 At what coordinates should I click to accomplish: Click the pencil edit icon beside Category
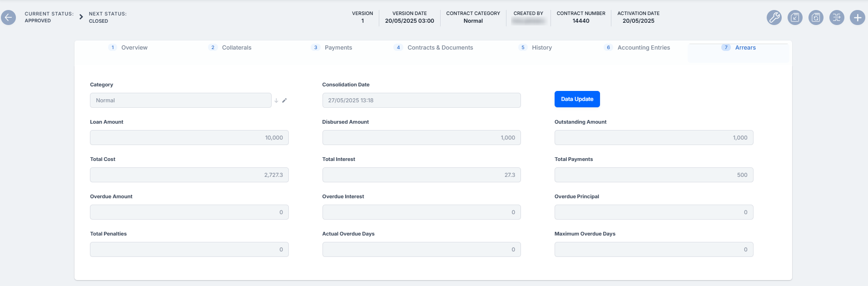284,100
